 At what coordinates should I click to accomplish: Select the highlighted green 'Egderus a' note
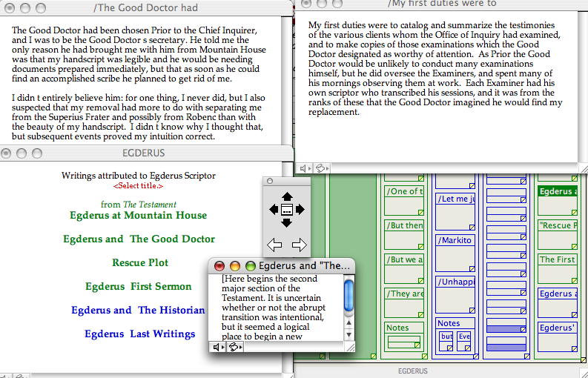pos(558,201)
